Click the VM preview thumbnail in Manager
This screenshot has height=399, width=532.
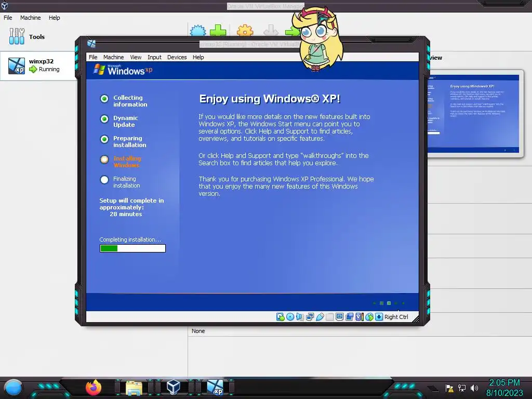click(474, 114)
